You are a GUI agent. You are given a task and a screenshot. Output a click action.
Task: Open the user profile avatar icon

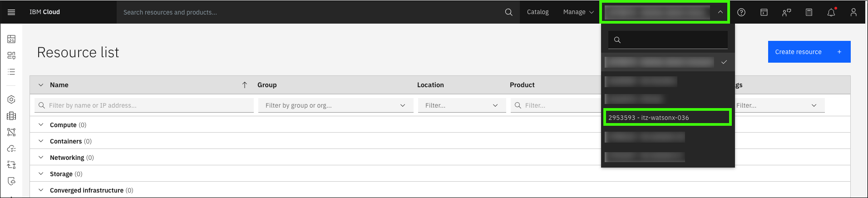click(x=853, y=12)
